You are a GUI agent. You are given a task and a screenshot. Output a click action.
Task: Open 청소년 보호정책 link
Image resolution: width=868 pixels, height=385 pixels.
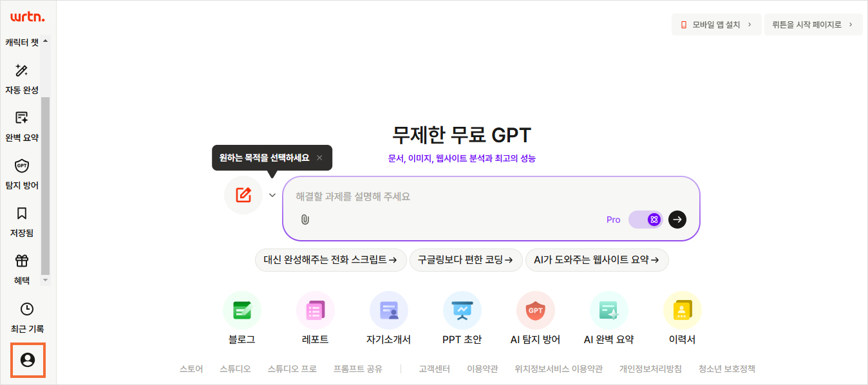click(x=727, y=369)
